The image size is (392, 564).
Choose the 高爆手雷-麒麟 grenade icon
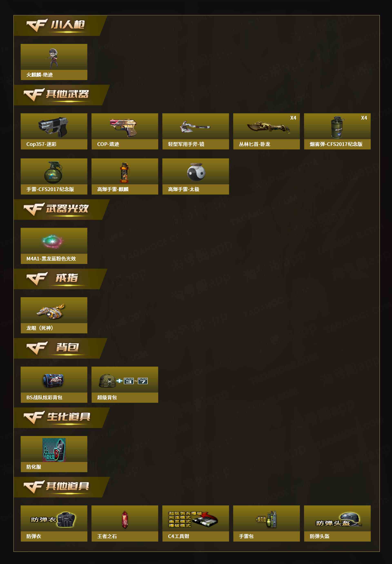click(x=125, y=173)
